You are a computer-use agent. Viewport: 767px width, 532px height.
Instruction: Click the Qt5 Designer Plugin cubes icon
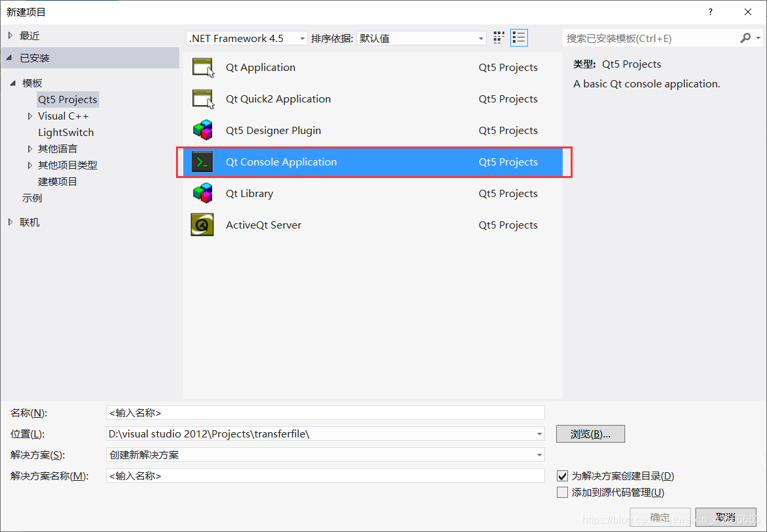pos(202,130)
